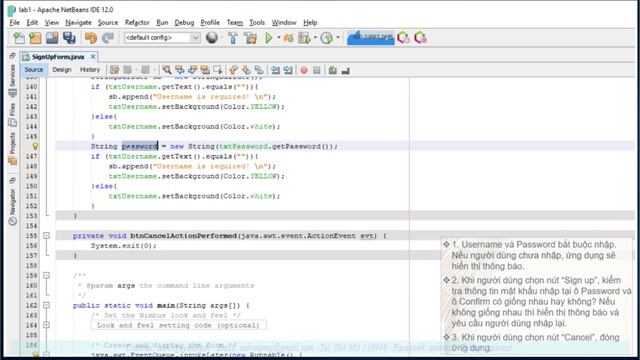Open the Refactor menu
This screenshot has width=640, height=360.
coord(137,22)
